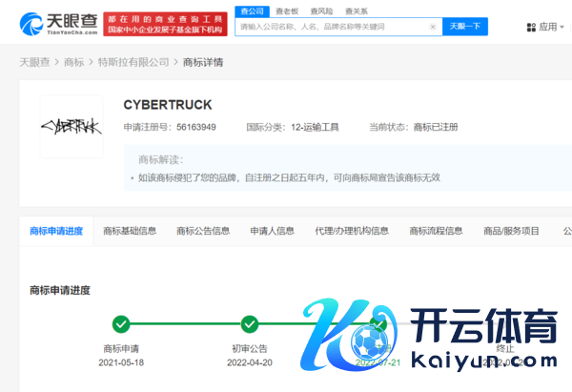Select the 查关系 search tab

(356, 10)
